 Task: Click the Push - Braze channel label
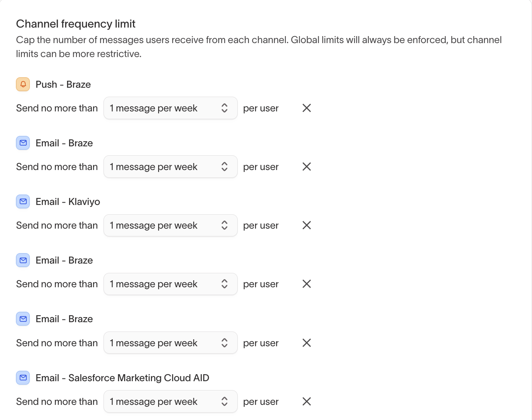point(63,84)
